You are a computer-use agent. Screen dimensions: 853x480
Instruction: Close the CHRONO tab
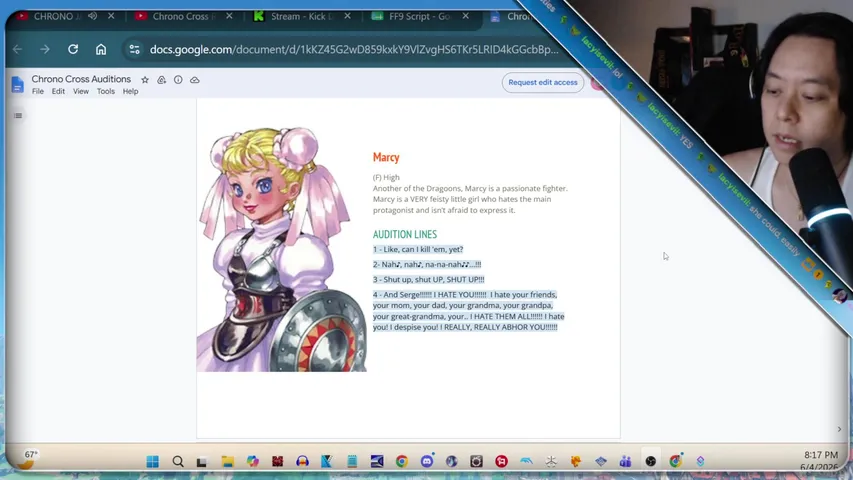pyautogui.click(x=111, y=16)
